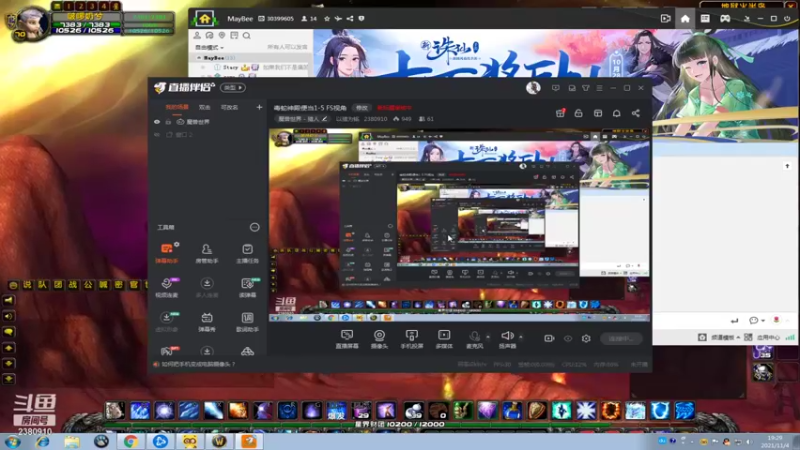Open emoji picker dropdown in MayBee chat
Screen dimensions: 800x450
pos(756,320)
